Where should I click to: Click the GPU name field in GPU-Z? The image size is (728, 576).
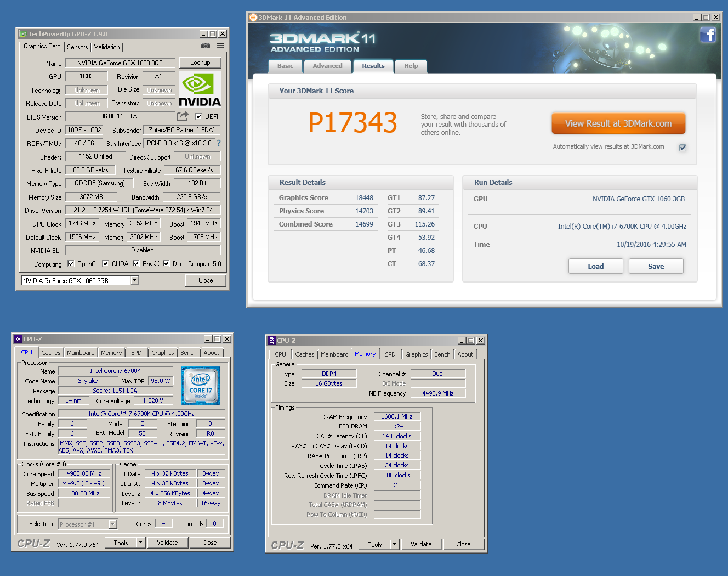tap(120, 63)
